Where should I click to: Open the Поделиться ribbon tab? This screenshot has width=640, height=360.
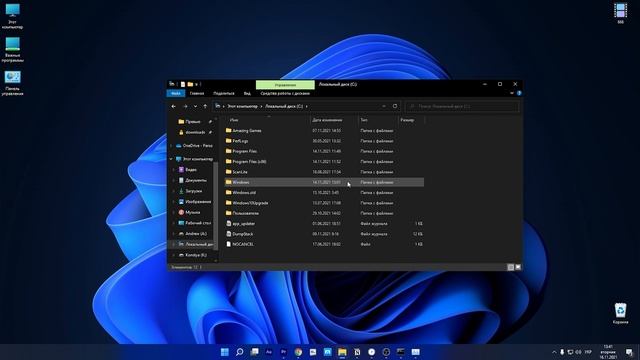pos(224,93)
